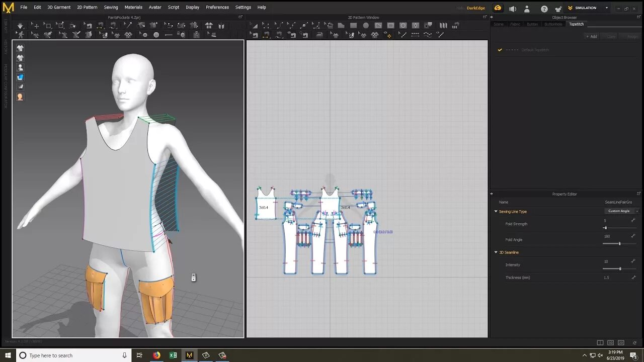This screenshot has width=644, height=362.
Task: Open the File menu
Action: click(24, 8)
